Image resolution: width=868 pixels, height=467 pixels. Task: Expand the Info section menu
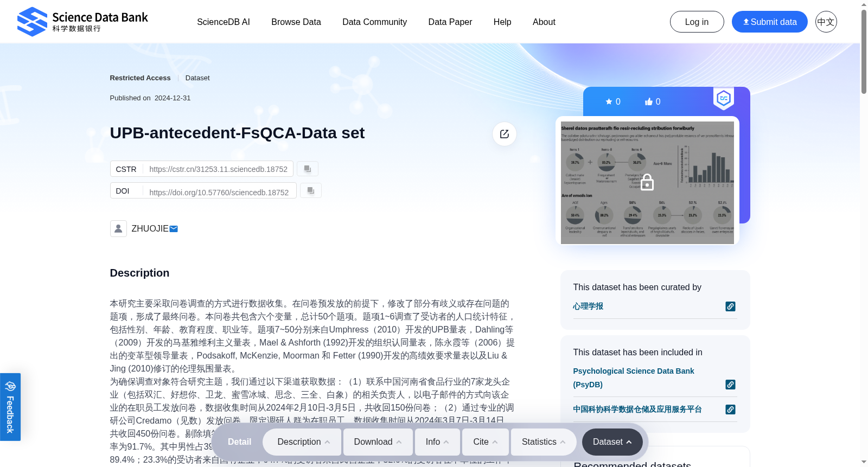coord(437,442)
